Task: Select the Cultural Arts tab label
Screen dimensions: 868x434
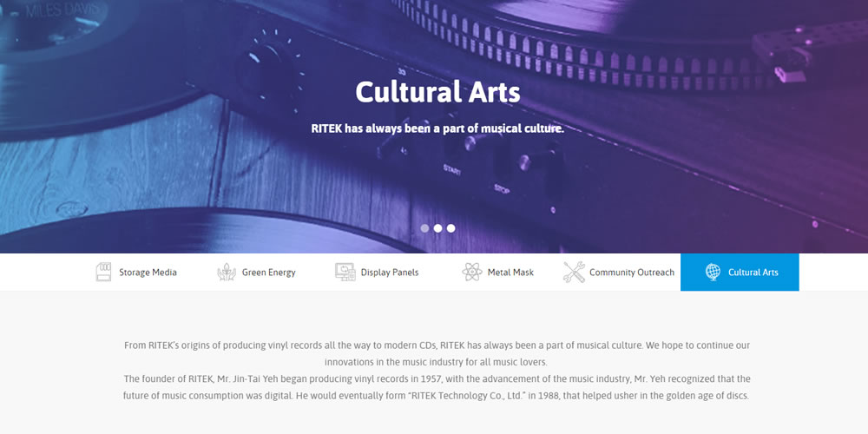Action: click(753, 273)
